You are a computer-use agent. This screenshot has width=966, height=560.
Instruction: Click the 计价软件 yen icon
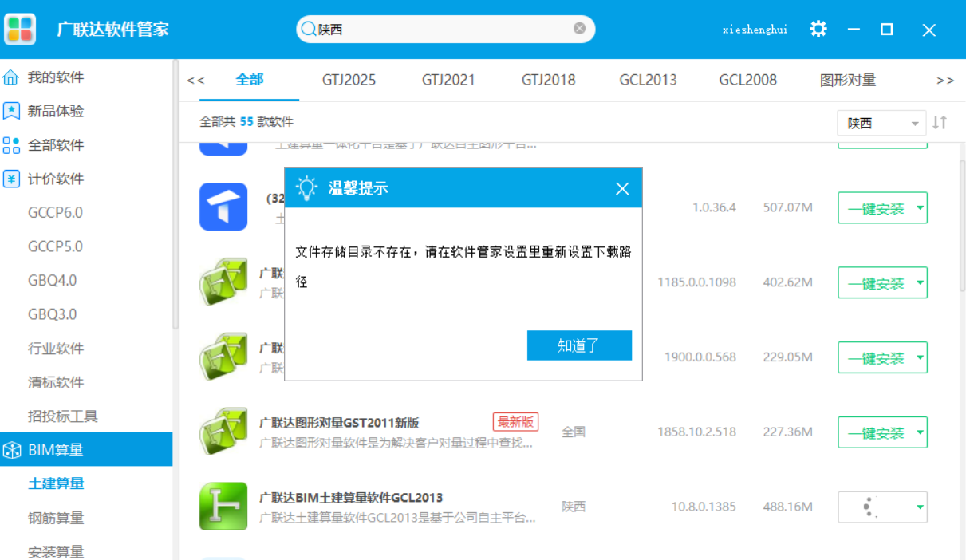coord(11,179)
